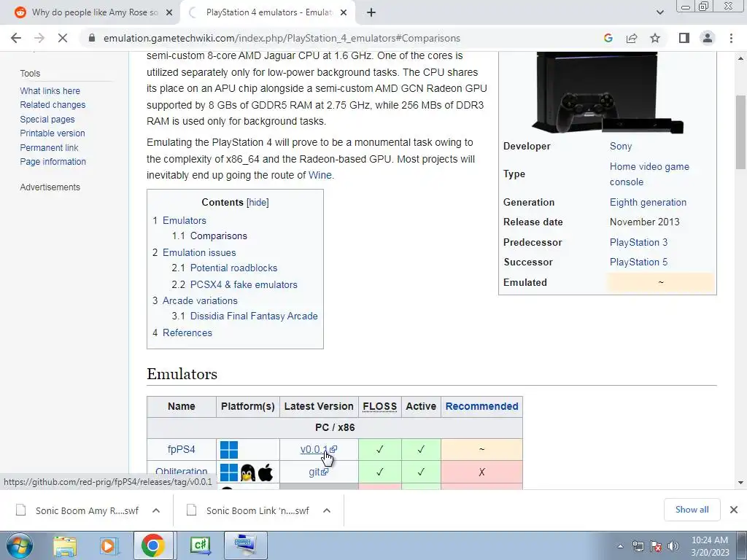
Task: Stop page loading with the X button
Action: [63, 38]
